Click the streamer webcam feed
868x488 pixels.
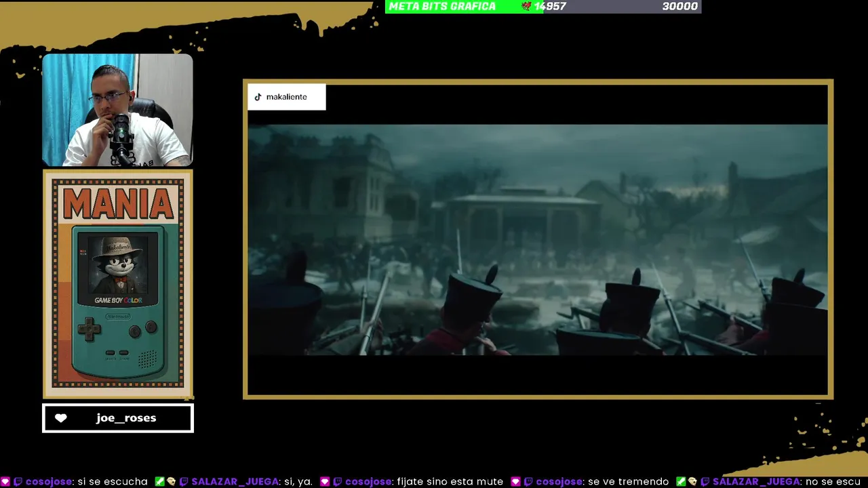click(x=117, y=110)
